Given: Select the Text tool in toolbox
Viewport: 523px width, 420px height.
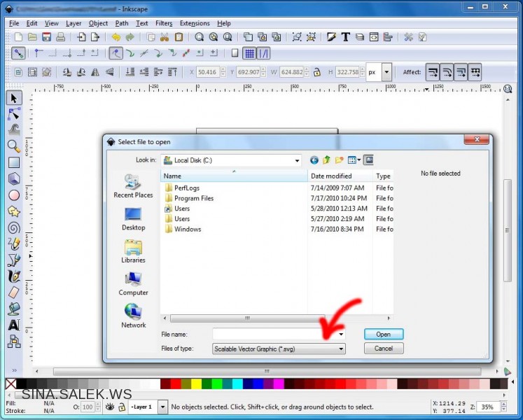Looking at the screenshot, I should coord(14,325).
